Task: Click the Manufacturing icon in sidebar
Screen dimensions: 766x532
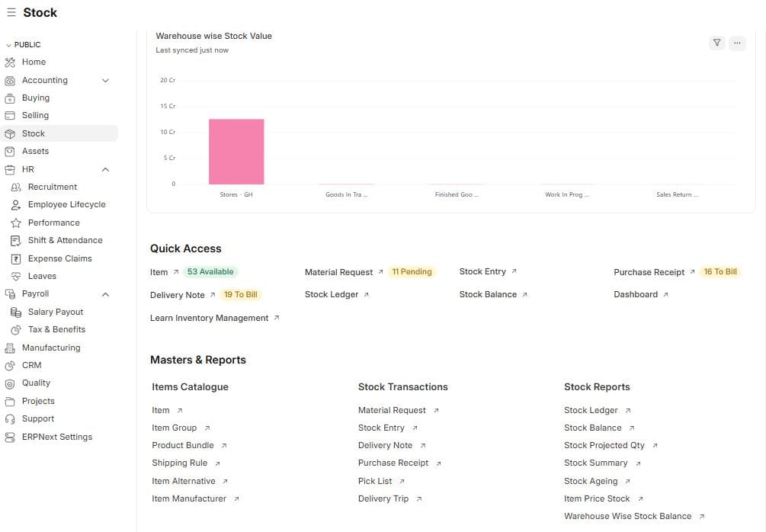Action: click(10, 347)
